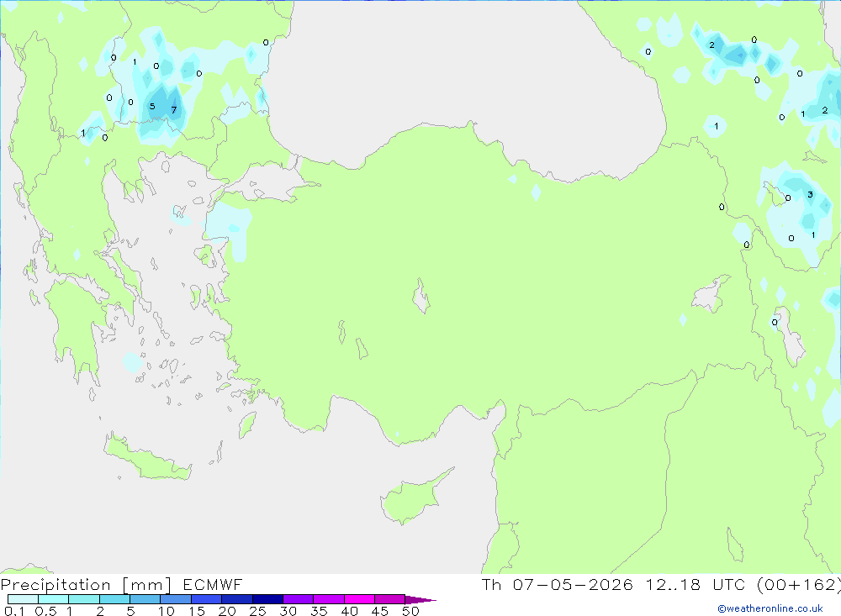Viewport: 841px width, 616px height.
Task: Select the 20–25 mm dark blue legend swatch
Action: 237,599
